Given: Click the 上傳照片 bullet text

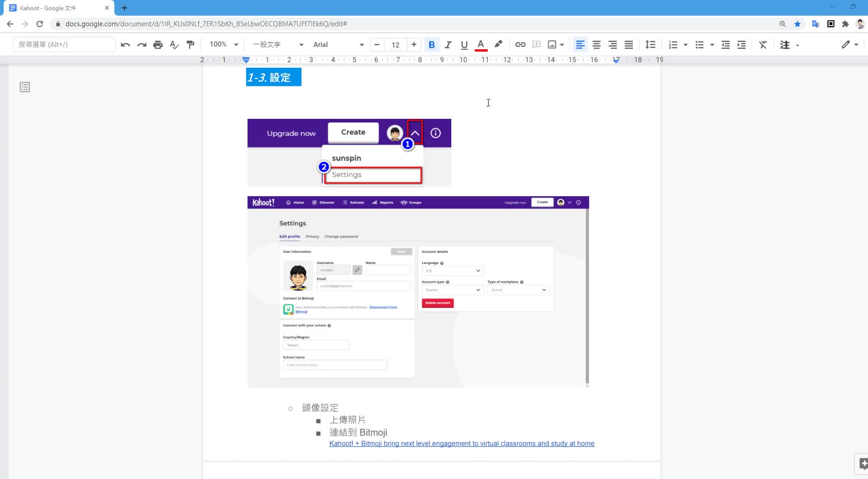Looking at the screenshot, I should pos(347,420).
